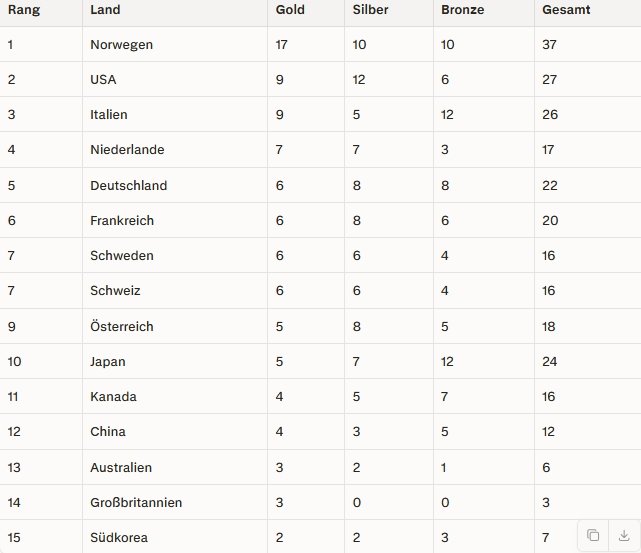
Task: Click the Gesamt column header
Action: coord(566,10)
